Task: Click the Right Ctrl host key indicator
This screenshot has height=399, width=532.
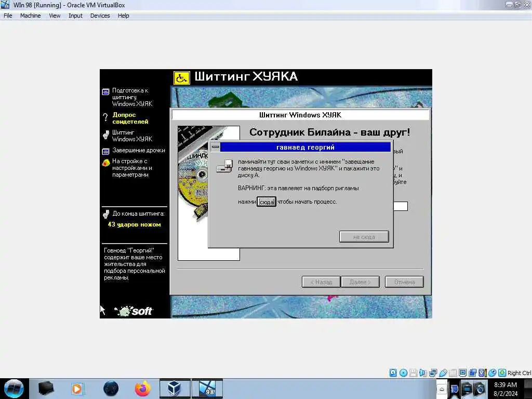Action: coord(519,373)
